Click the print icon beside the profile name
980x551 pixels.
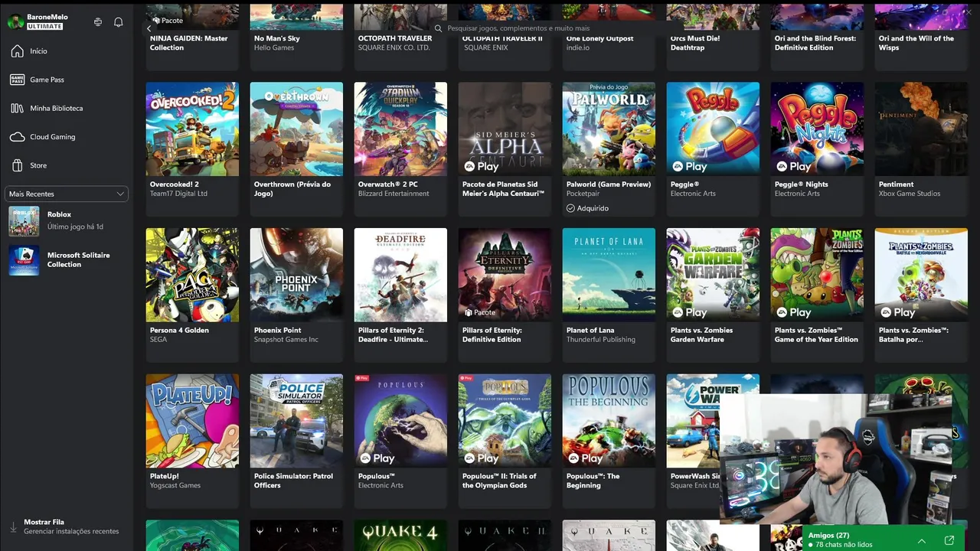[x=98, y=22]
